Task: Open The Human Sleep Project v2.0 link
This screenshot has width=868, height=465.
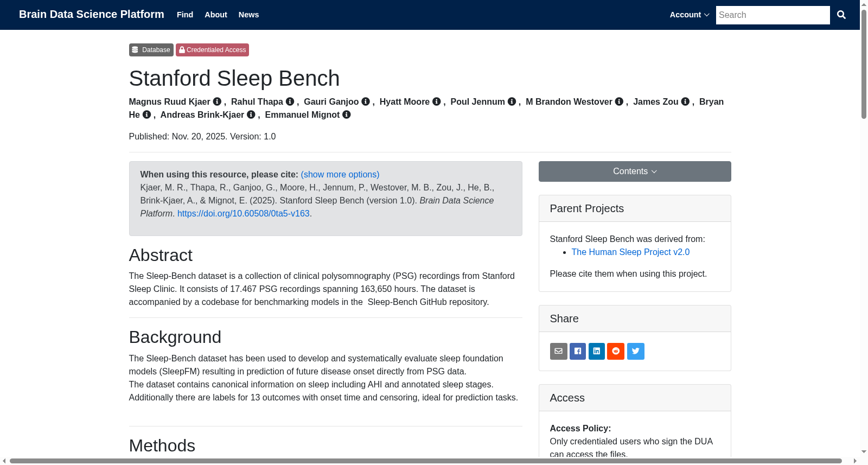Action: pyautogui.click(x=630, y=252)
